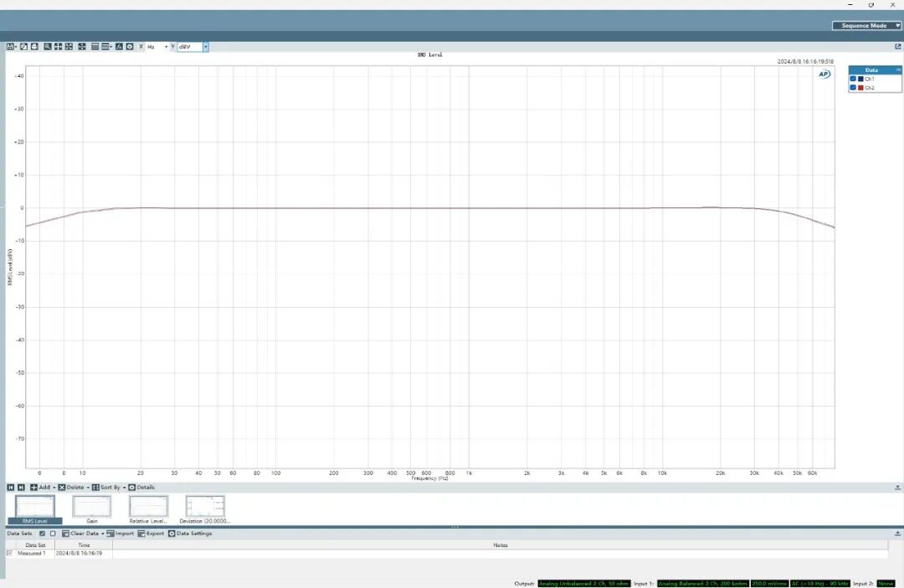Image resolution: width=904 pixels, height=588 pixels.
Task: Click the Notes column header
Action: click(500, 545)
